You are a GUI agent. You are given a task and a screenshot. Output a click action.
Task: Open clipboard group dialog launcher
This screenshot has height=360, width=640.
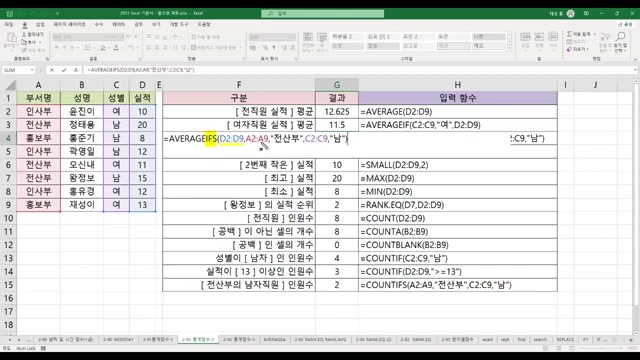pos(47,59)
